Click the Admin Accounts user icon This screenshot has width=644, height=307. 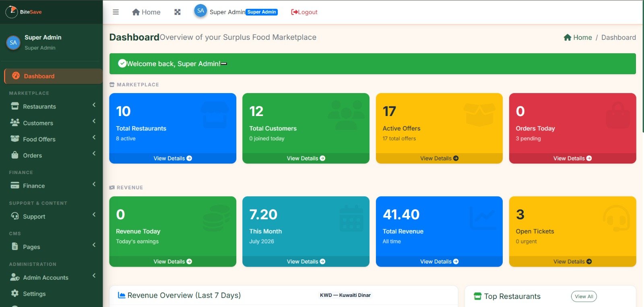click(x=15, y=277)
